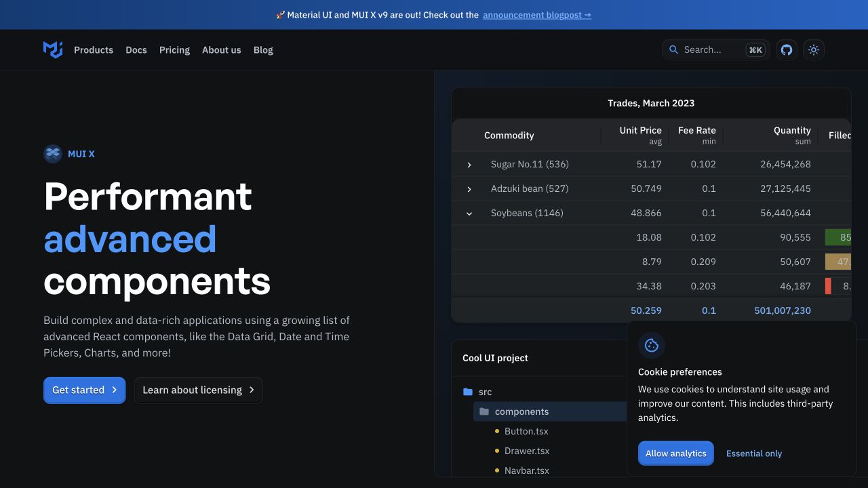Open Button.tsx file
The width and height of the screenshot is (868, 488).
pos(526,431)
